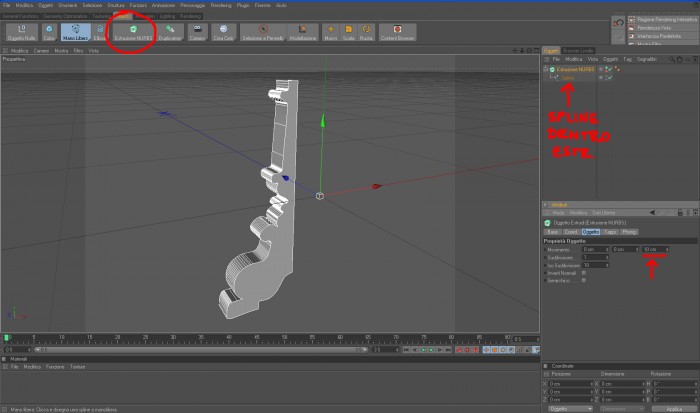Click the Estrusione NURBS tool

point(133,32)
